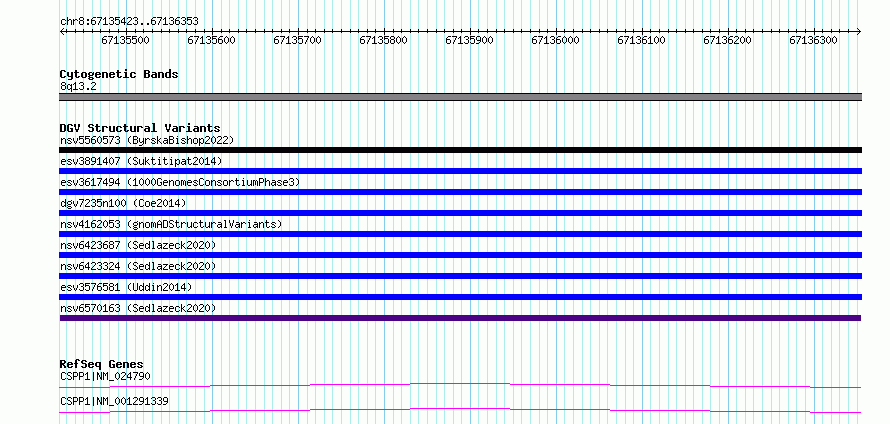Click the magenta line under CSPP1|NM_024790
Screen dimensions: 890x424
coord(460,385)
